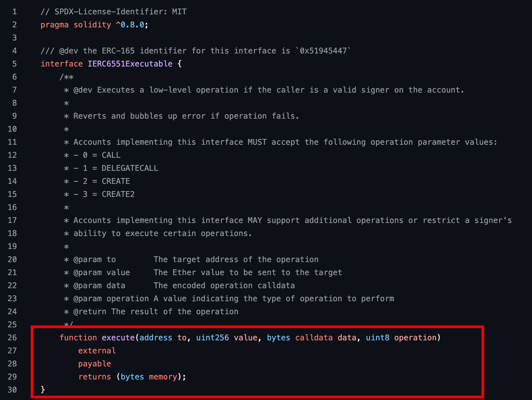This screenshot has width=532, height=400.
Task: Click the @return tag in the comment
Action: click(90, 312)
